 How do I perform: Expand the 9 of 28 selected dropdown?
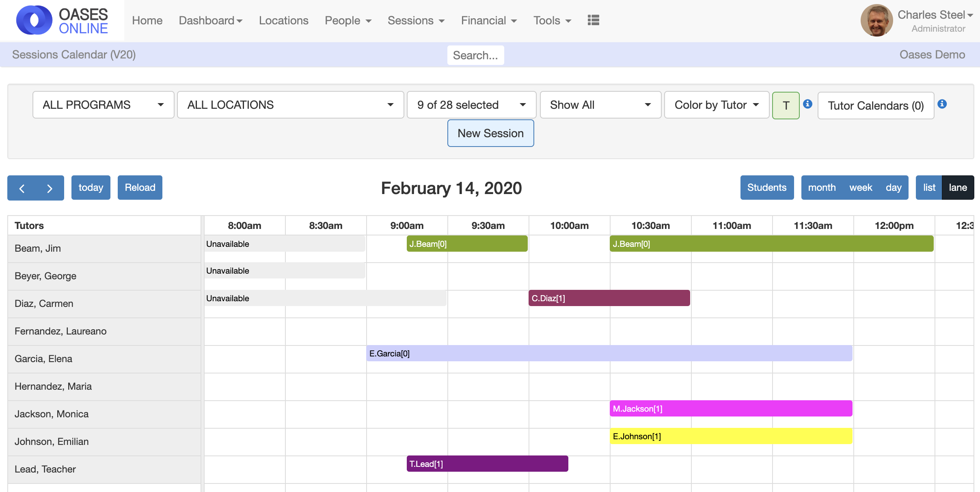(x=471, y=105)
